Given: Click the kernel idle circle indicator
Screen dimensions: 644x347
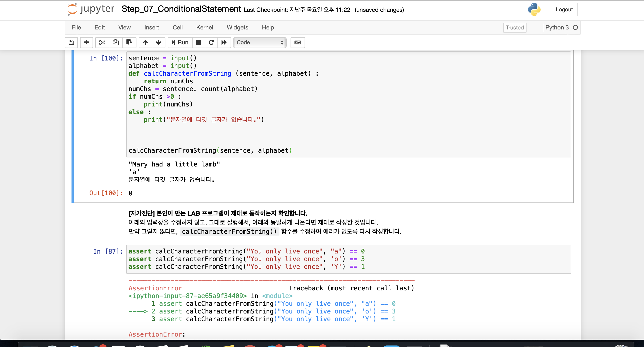Looking at the screenshot, I should (x=575, y=27).
